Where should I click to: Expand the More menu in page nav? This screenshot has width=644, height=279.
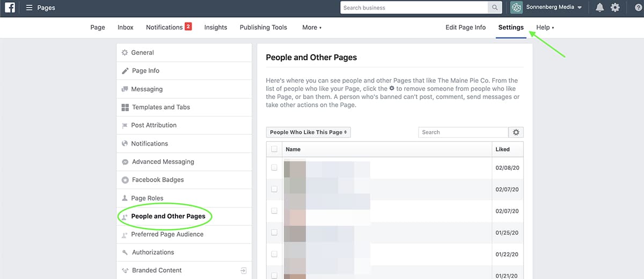312,27
